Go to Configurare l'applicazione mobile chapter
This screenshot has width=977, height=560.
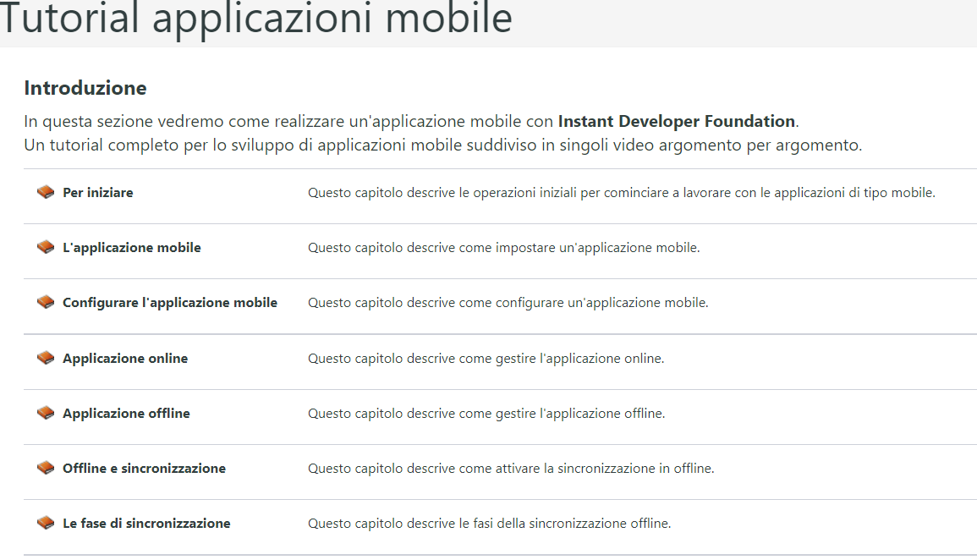point(170,303)
